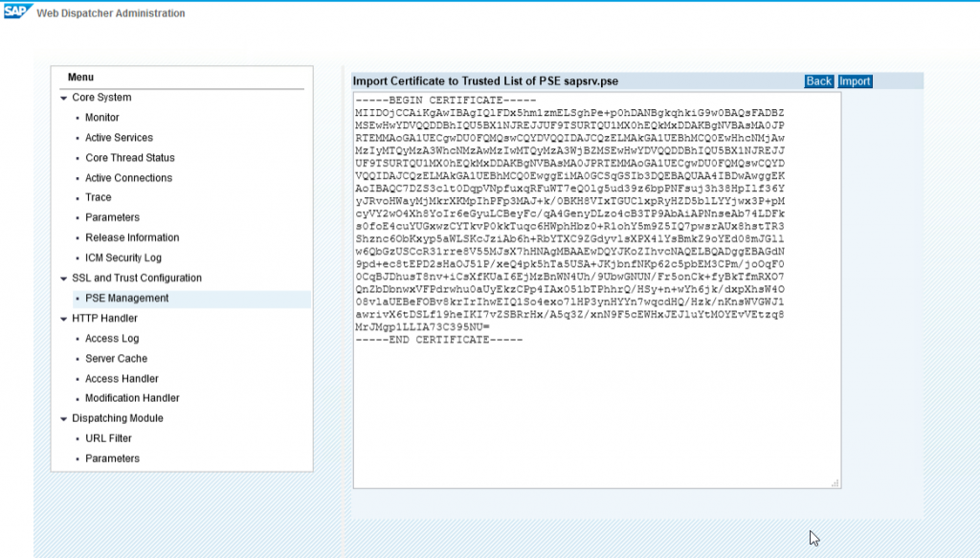The height and width of the screenshot is (558, 980).
Task: Click inside the certificate text area
Action: click(x=597, y=290)
